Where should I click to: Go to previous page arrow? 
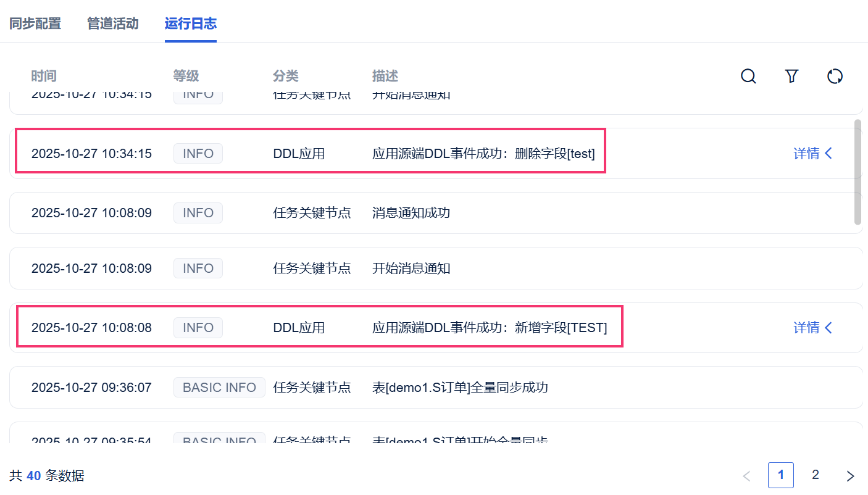pos(746,476)
